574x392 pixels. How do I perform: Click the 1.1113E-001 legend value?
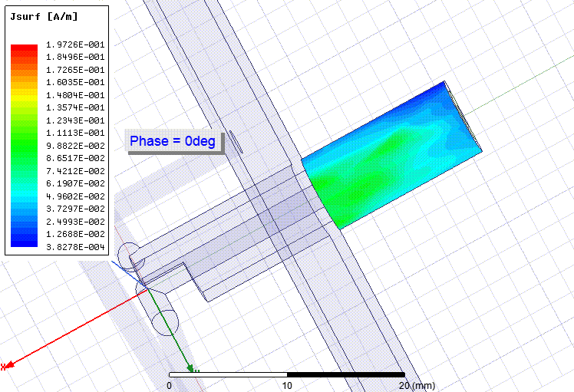[x=75, y=133]
